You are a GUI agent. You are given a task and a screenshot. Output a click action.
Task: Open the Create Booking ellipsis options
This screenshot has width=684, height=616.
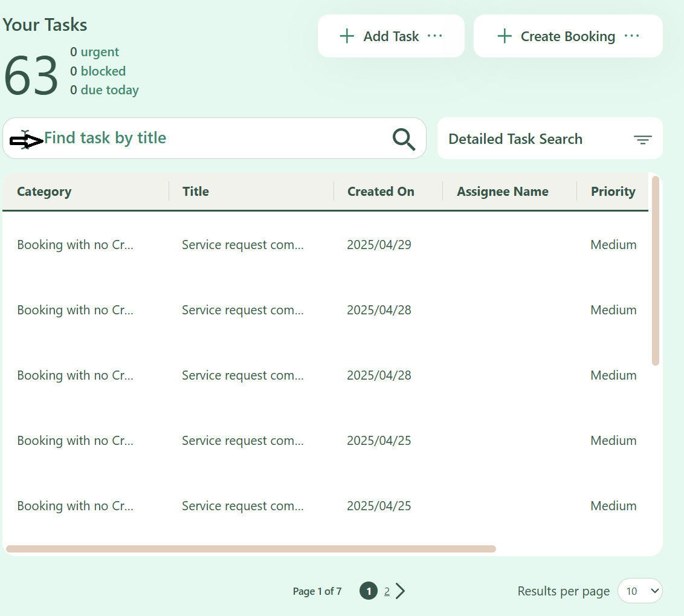tap(631, 36)
